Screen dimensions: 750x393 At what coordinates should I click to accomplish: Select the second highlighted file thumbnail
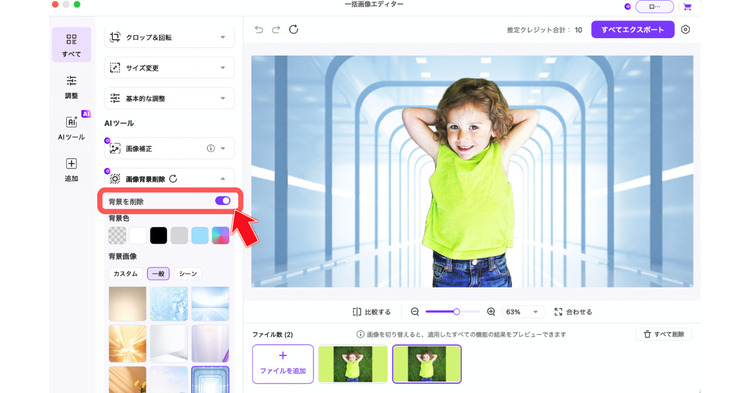coord(427,364)
